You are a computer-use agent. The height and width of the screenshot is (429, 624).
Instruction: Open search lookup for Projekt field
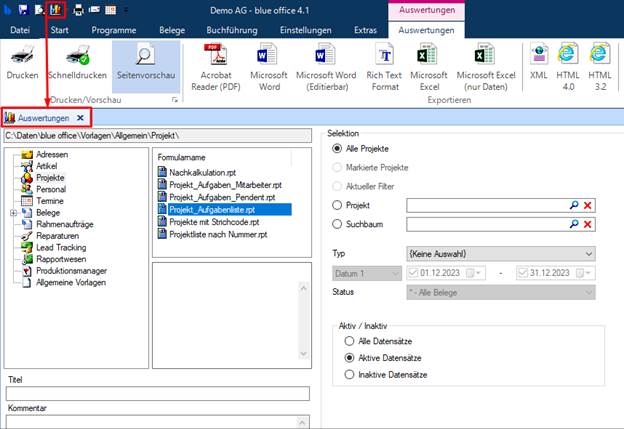coord(574,205)
